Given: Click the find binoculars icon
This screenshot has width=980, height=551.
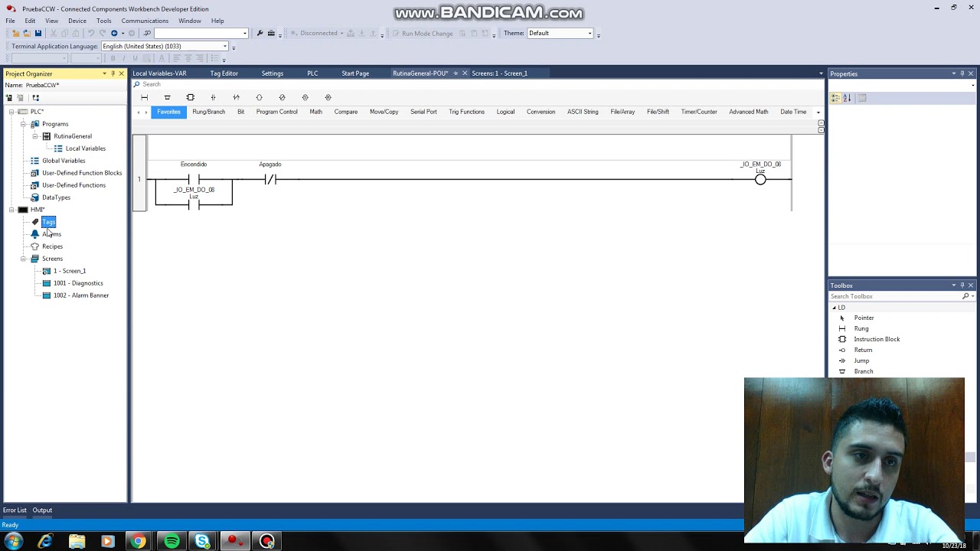Looking at the screenshot, I should [x=147, y=33].
